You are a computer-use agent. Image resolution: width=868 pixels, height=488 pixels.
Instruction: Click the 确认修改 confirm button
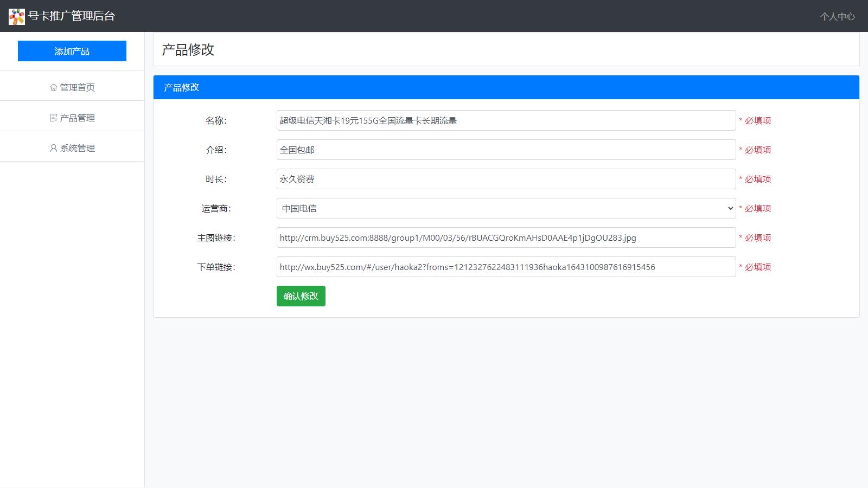(301, 296)
